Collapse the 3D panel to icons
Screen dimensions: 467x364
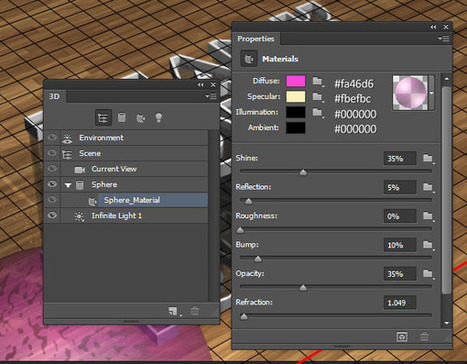pos(200,85)
